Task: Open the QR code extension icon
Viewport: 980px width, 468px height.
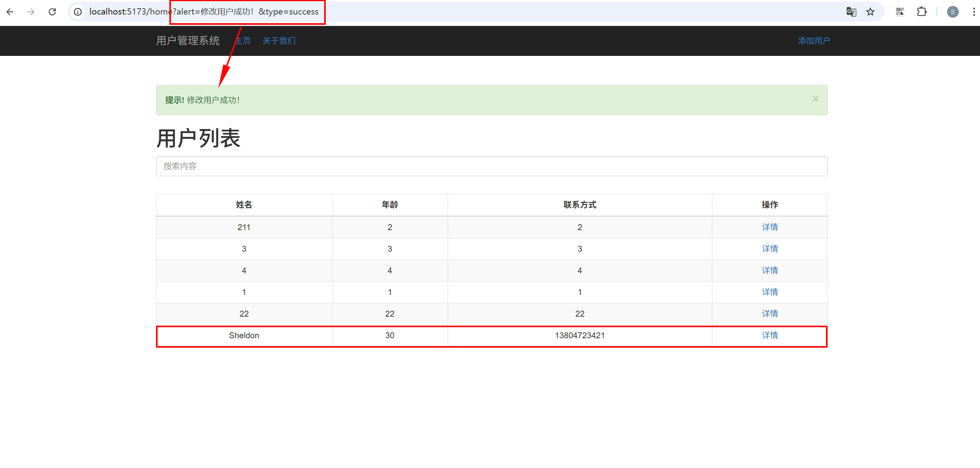Action: click(900, 12)
